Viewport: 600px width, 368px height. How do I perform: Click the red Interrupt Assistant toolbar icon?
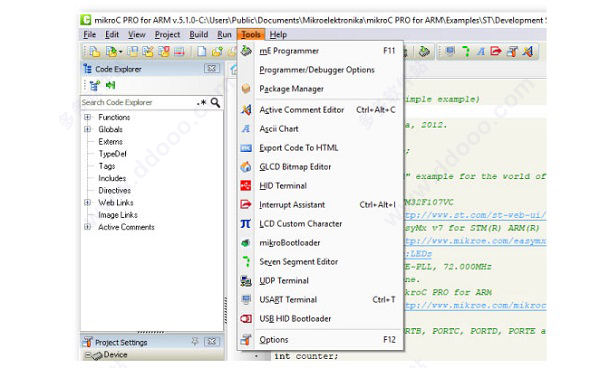496,51
